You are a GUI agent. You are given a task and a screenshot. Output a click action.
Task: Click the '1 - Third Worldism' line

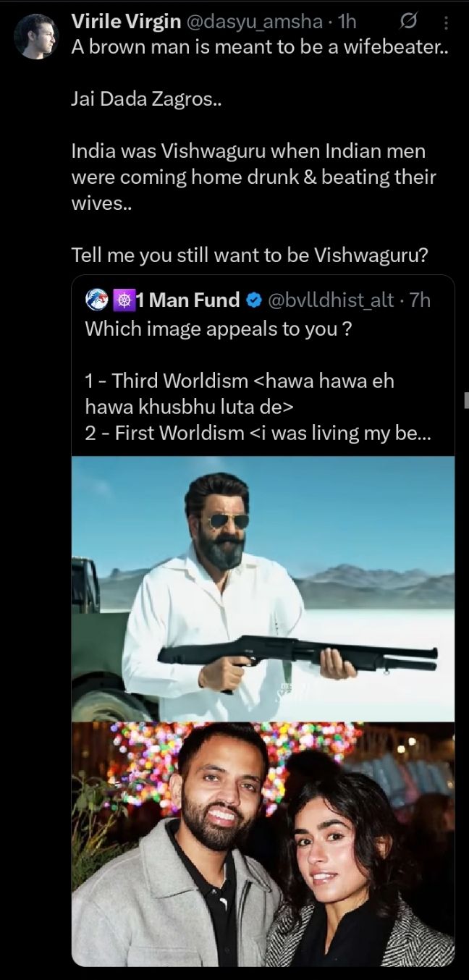[239, 381]
